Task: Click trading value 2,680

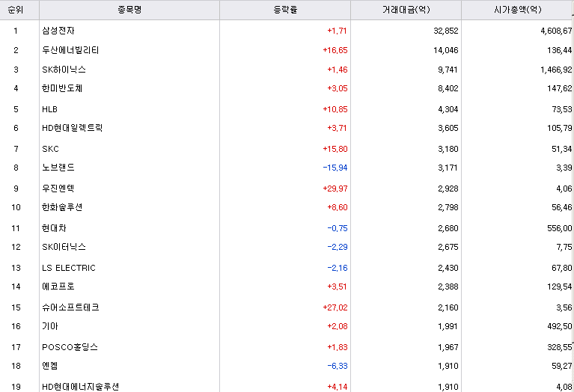Action: click(448, 228)
